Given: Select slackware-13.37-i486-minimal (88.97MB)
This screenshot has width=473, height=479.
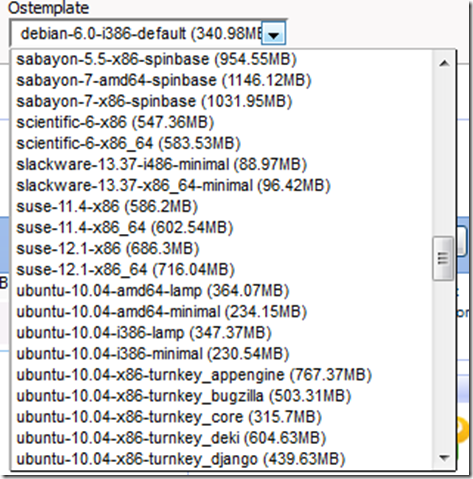Looking at the screenshot, I should pyautogui.click(x=223, y=164).
